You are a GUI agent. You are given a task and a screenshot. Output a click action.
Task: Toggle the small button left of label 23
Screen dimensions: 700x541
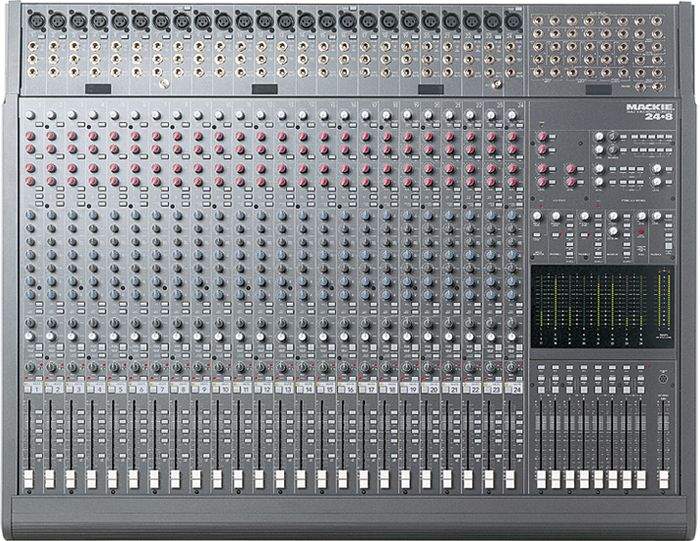488,390
